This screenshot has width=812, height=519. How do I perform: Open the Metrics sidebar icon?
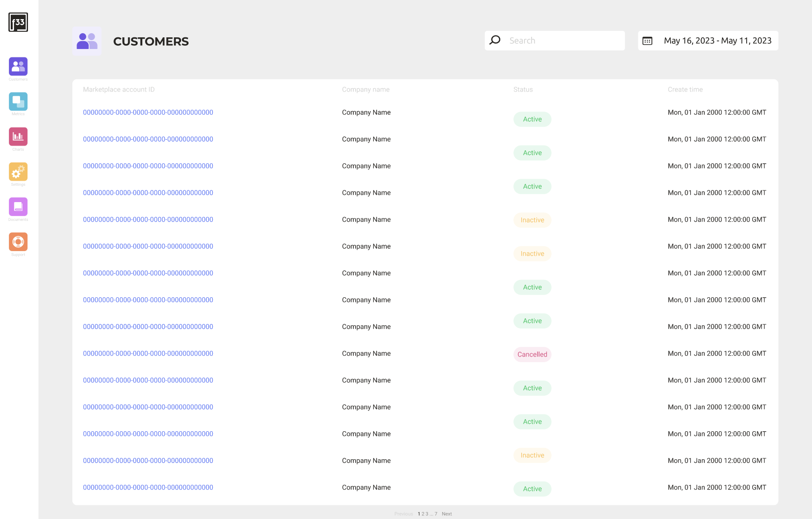[x=18, y=102]
